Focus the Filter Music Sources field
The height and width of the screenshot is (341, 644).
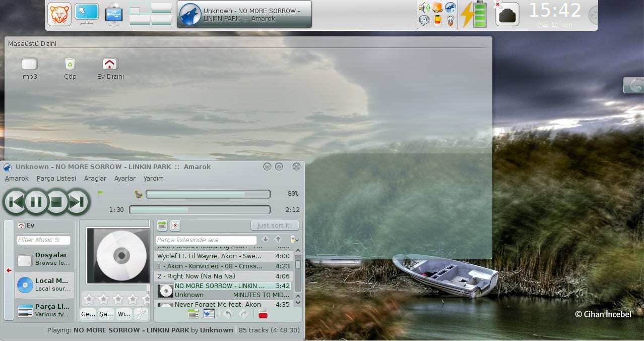tap(43, 240)
